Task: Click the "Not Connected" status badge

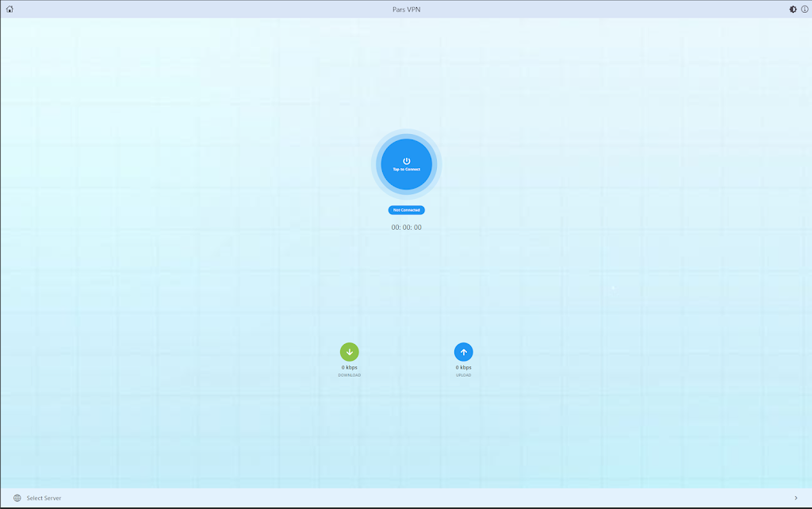Action: (406, 210)
